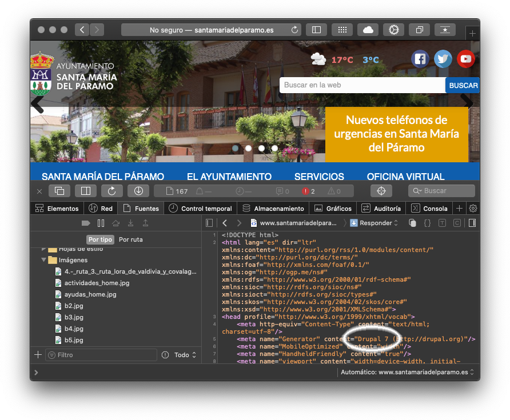Toggle all breakpoints on or off
This screenshot has height=420, width=510.
pos(86,223)
